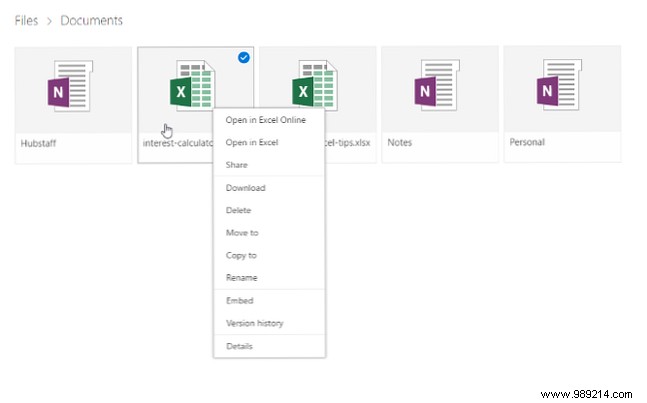Choose Move to in the context menu
647x403 pixels.
tap(242, 233)
